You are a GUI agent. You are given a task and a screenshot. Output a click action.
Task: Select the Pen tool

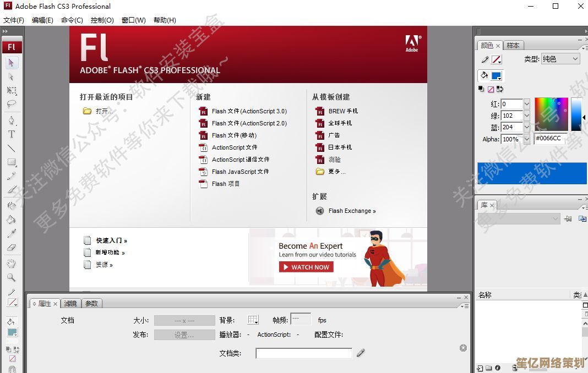tap(11, 120)
